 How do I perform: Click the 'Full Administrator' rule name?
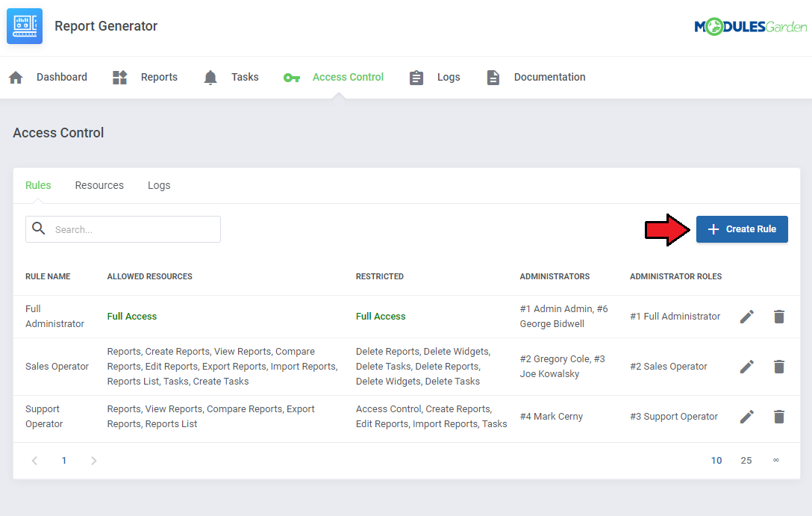pos(55,317)
